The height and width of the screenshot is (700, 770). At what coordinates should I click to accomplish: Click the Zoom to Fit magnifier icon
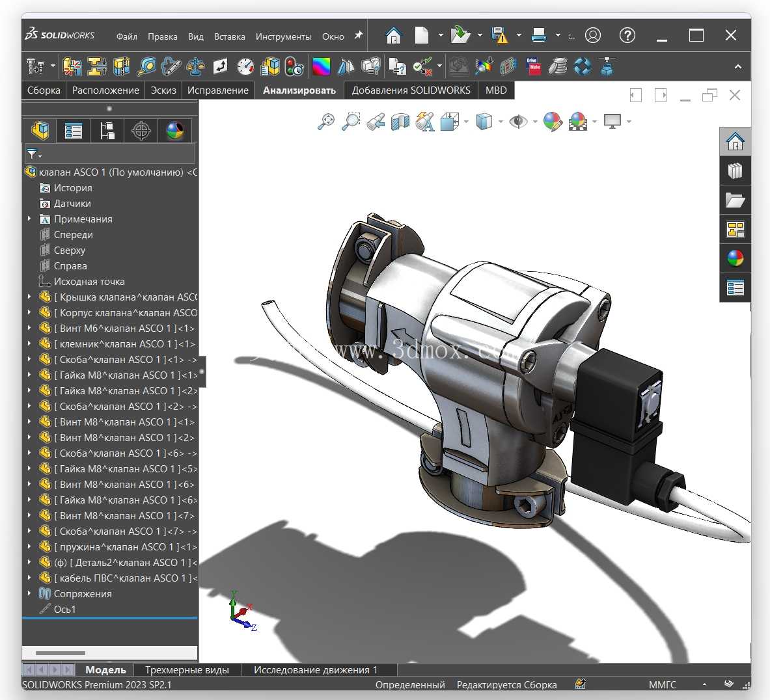point(326,121)
